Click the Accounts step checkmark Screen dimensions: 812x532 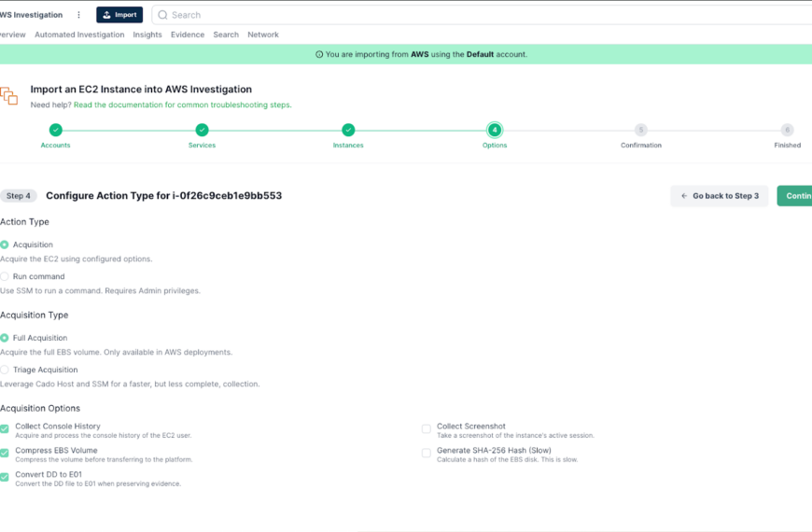point(55,130)
